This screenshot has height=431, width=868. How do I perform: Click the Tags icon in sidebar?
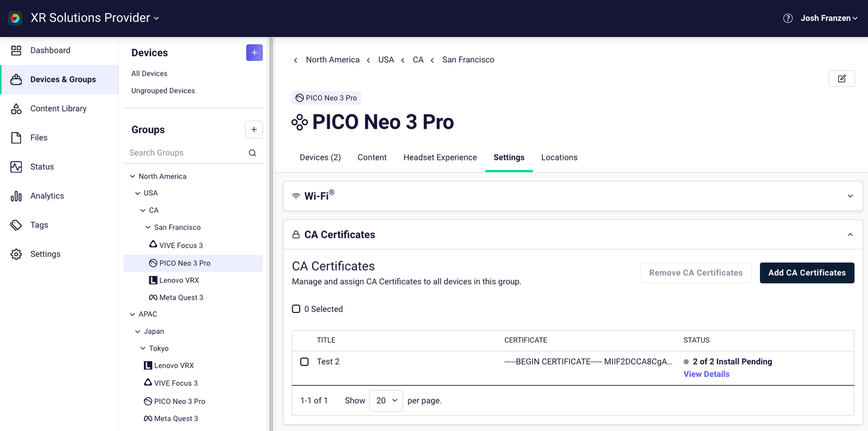tap(16, 225)
